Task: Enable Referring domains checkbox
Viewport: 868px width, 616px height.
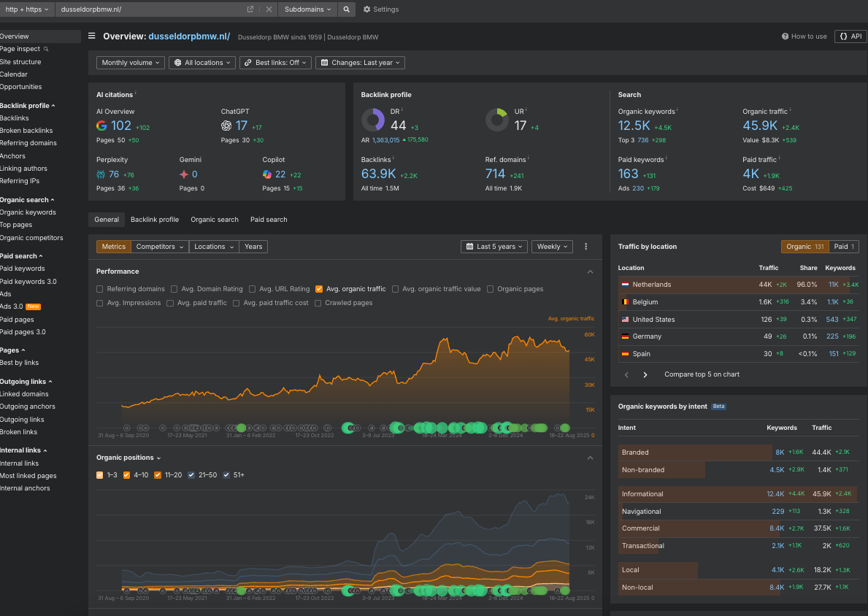Action: pos(99,289)
